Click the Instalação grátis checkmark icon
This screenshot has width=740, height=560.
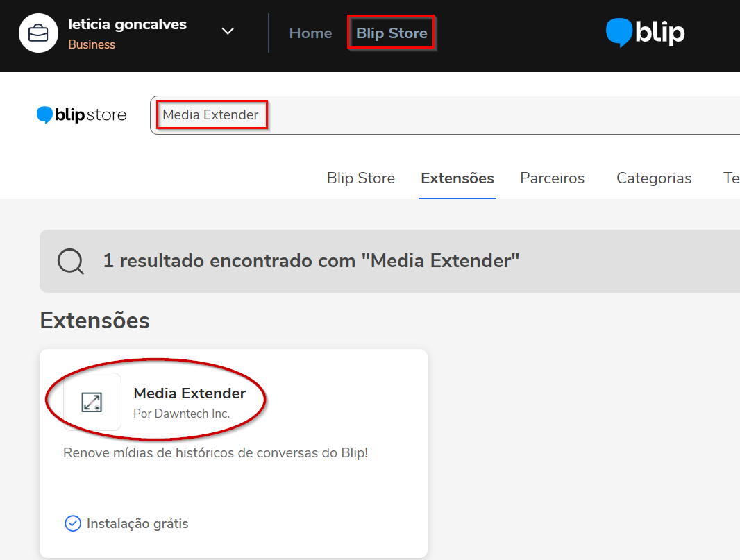tap(73, 523)
